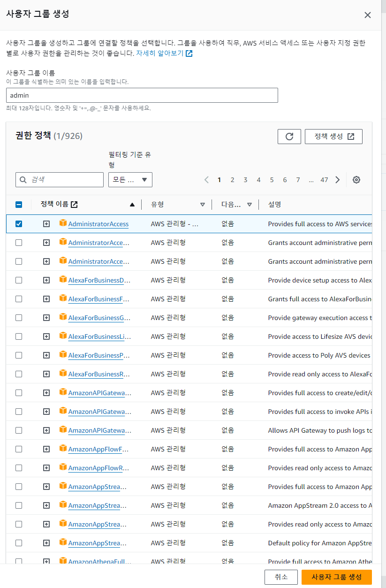Check the AlexaForBusinessP… policy checkbox
Viewport: 386px width, 588px height.
click(x=19, y=355)
